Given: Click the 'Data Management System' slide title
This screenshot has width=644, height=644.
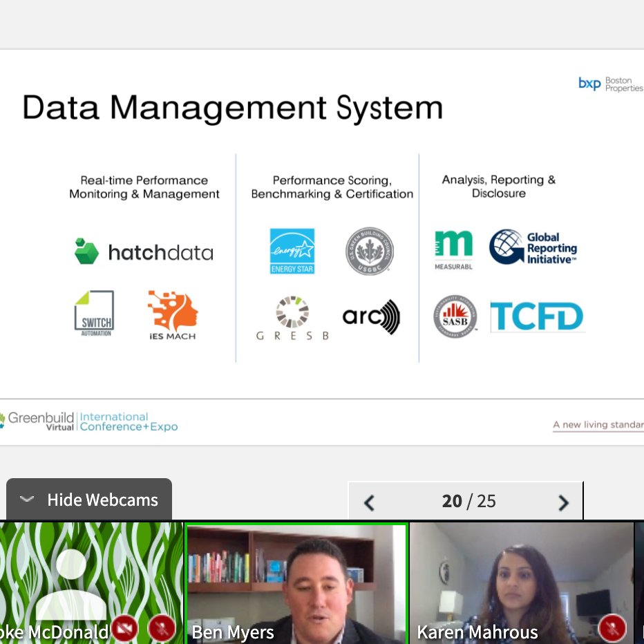Looking at the screenshot, I should (x=232, y=108).
